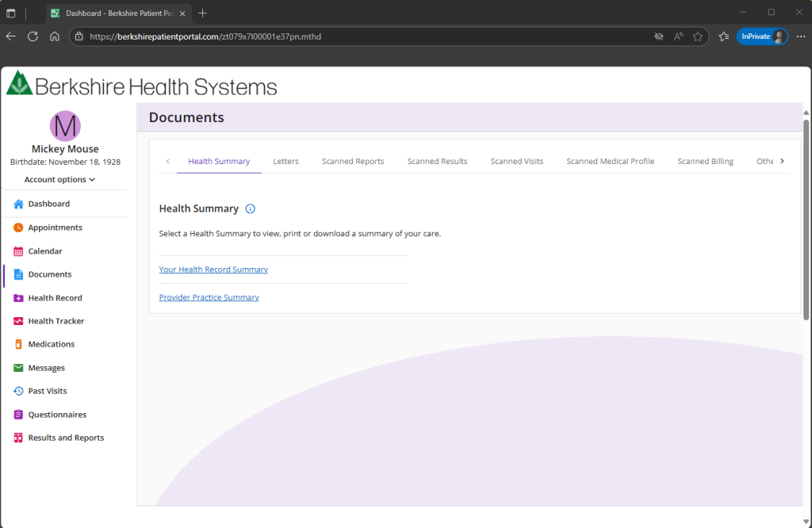Open the Letters tab
This screenshot has width=812, height=528.
coord(285,161)
